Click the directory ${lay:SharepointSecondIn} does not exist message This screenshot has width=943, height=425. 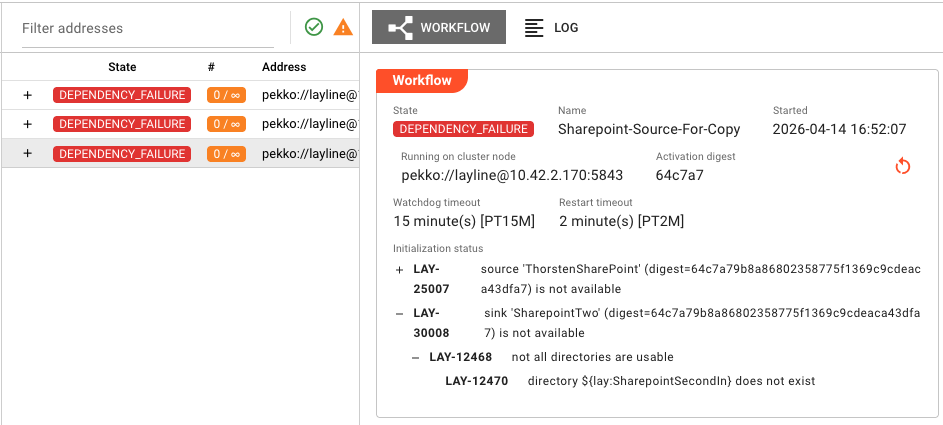tap(671, 381)
